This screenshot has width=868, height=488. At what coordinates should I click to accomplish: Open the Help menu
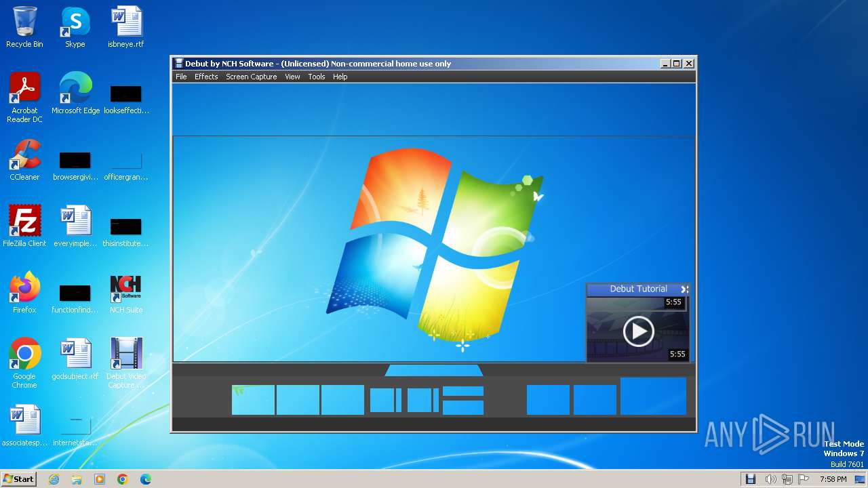(340, 77)
